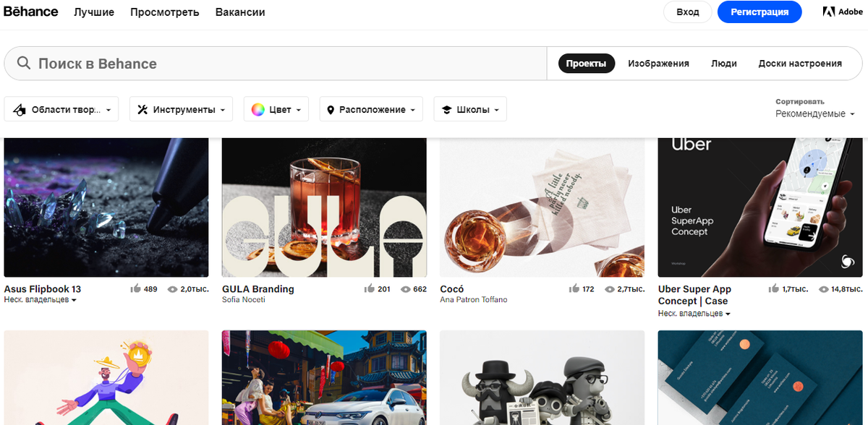Open the white car street scene thumbnail
Viewport: 868px width, 425px height.
tap(324, 378)
